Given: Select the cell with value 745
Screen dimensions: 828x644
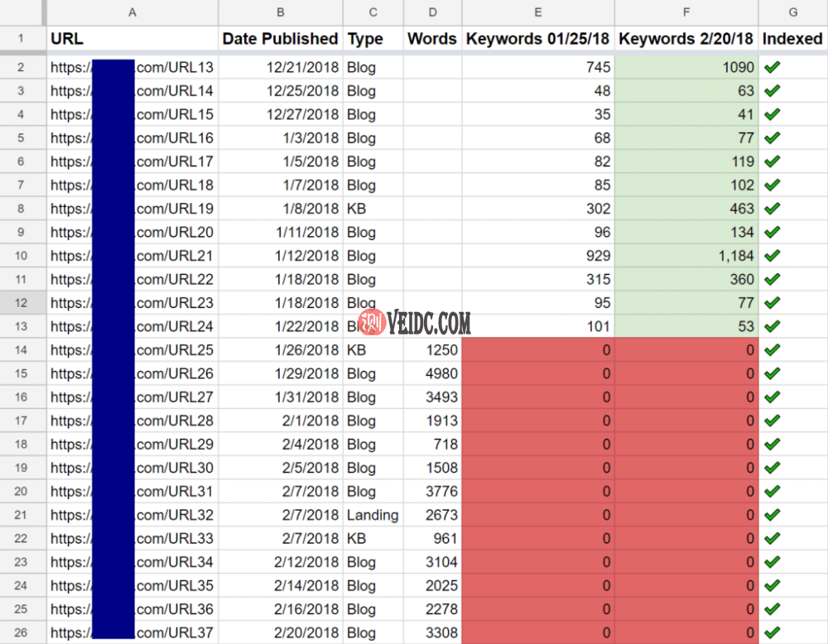Looking at the screenshot, I should tap(538, 67).
